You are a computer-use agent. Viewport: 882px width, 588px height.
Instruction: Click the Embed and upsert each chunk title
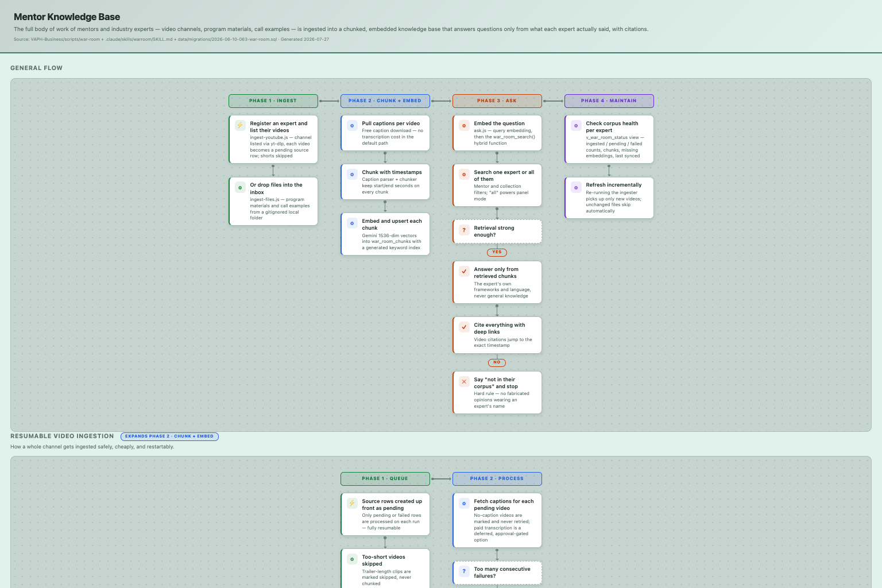[392, 225]
